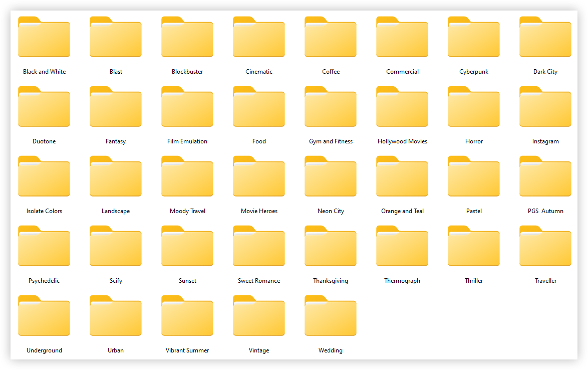Select the Sunset folder icon

[x=187, y=246]
